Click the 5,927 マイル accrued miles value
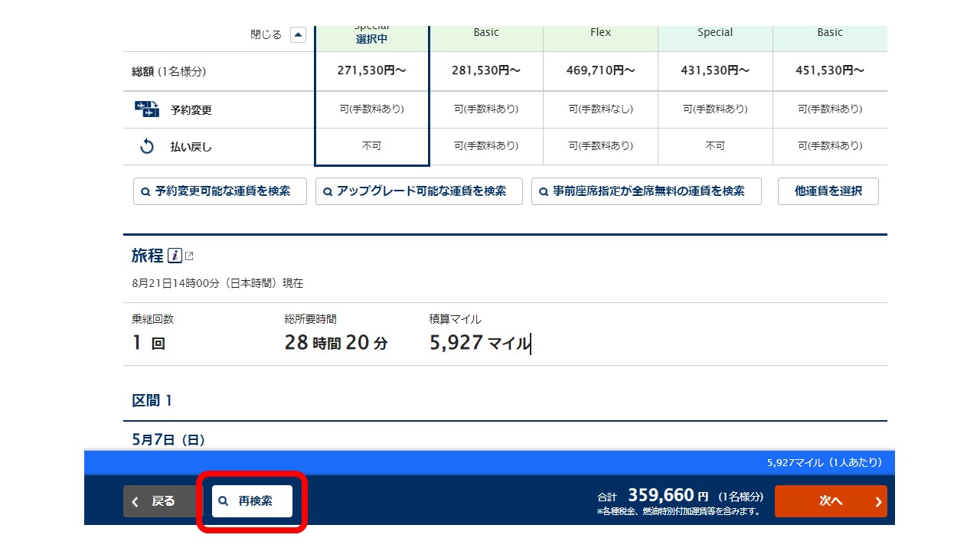 click(479, 343)
